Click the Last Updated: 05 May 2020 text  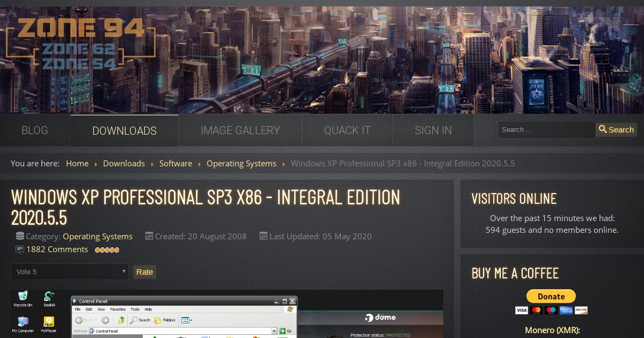(320, 237)
